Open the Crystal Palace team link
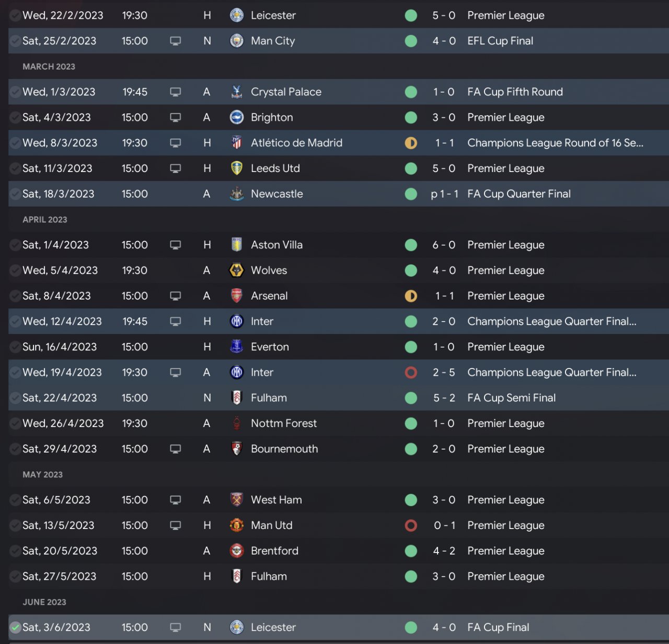The image size is (669, 644). 286,92
